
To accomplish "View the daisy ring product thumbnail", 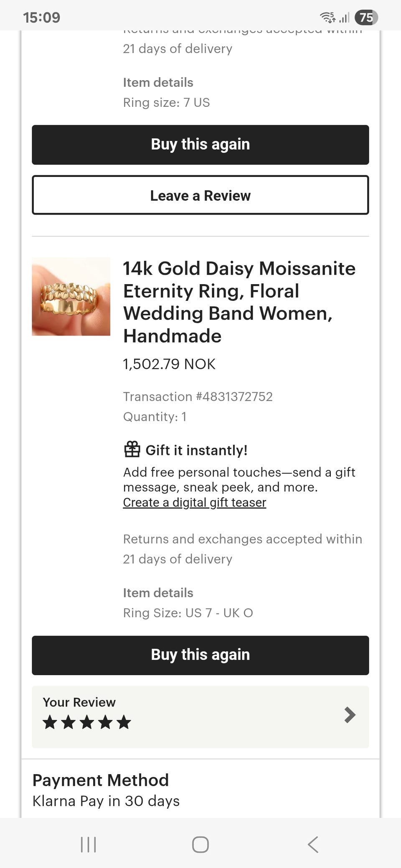I will click(71, 296).
